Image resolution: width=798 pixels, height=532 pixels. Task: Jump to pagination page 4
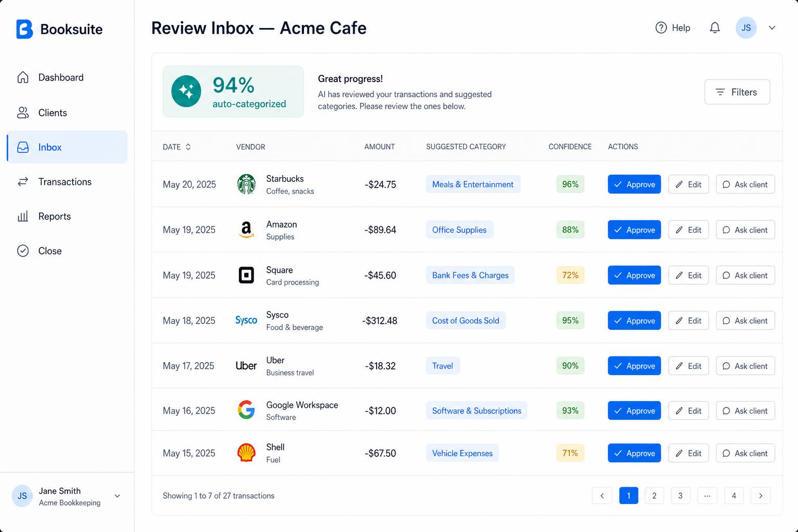[734, 496]
